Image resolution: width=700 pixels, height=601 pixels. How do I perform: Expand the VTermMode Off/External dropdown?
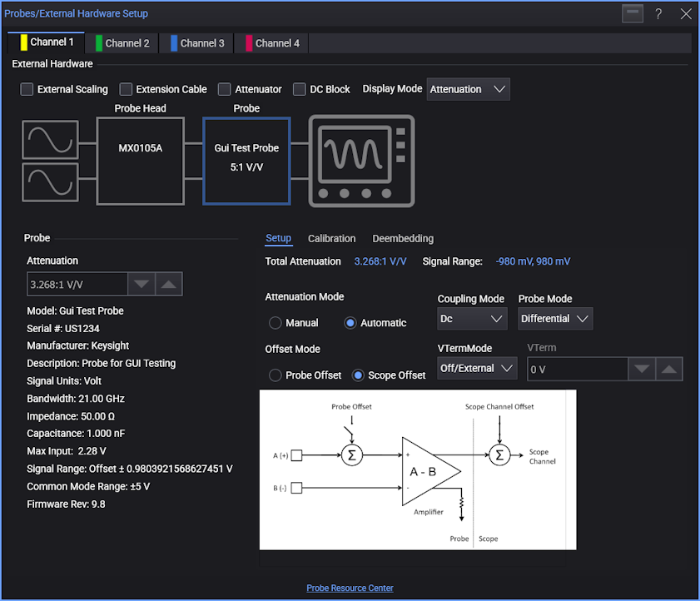tap(477, 368)
